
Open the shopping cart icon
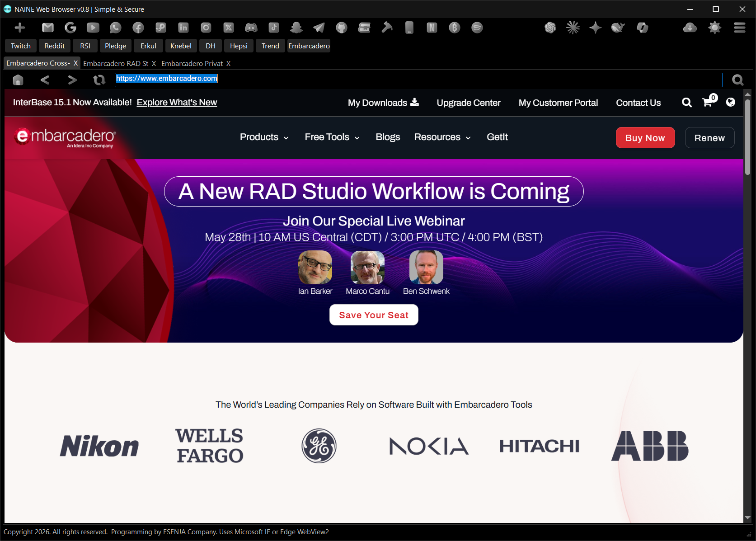708,102
